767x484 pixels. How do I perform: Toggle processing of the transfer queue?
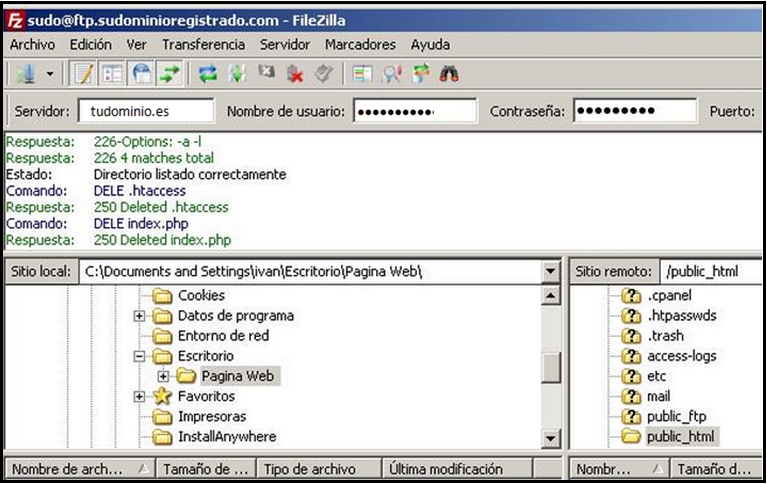pos(238,74)
